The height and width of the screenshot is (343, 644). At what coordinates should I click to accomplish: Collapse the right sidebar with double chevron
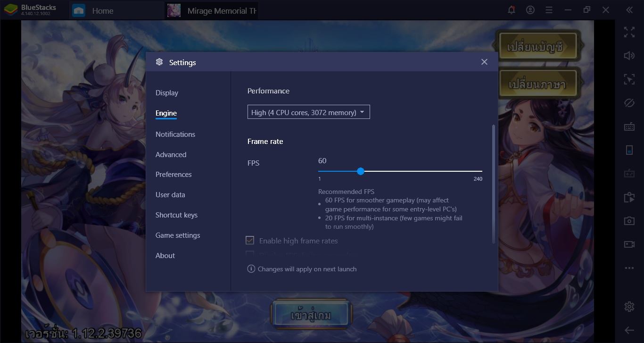tap(629, 10)
